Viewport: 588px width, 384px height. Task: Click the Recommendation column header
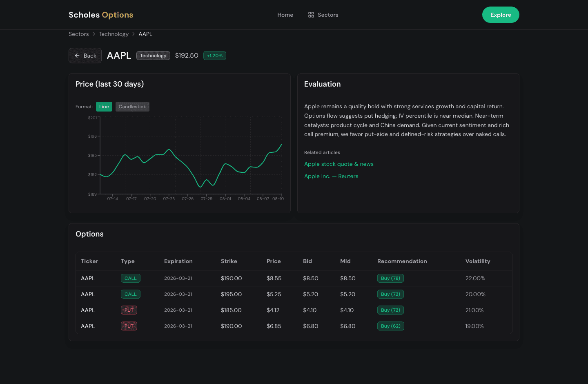pos(402,261)
